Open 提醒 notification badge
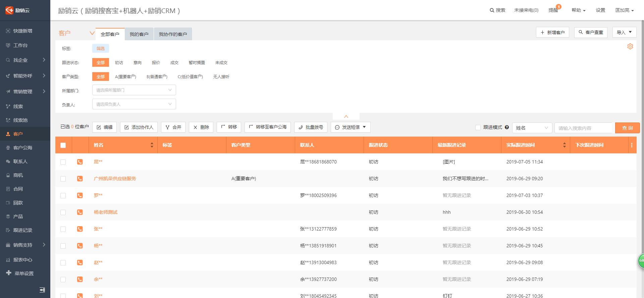Viewport: 644px width, 298px height. [558, 7]
